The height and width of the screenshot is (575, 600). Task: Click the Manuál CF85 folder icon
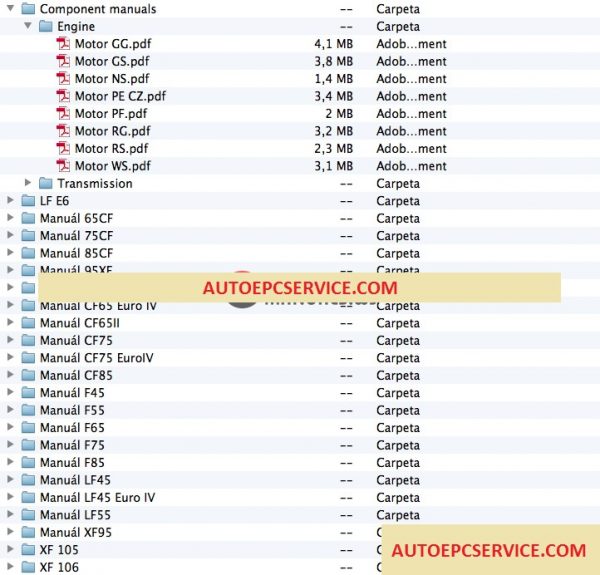point(28,375)
